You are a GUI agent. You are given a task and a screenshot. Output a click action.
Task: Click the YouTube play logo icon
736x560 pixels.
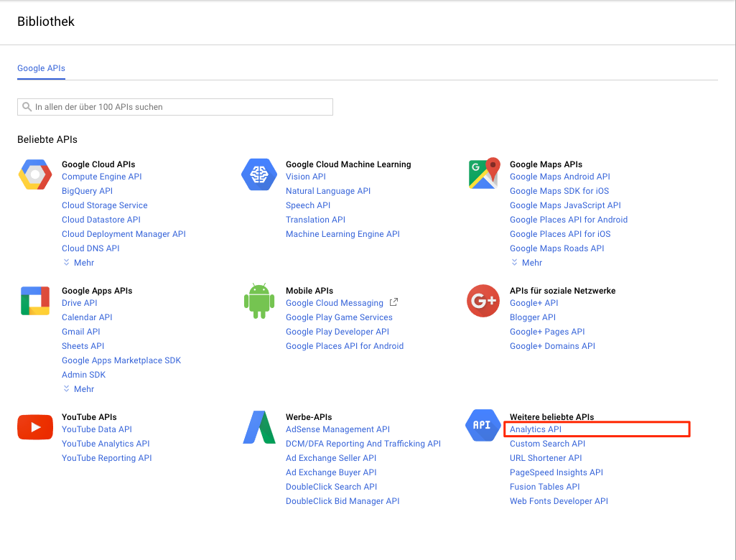pyautogui.click(x=35, y=427)
